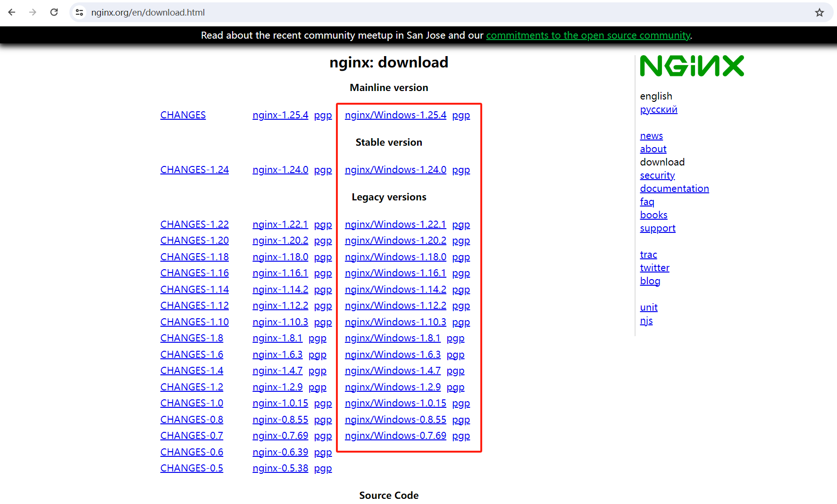Screen dimensions: 837x504
Task: Download nginx/Windows-0.7.69
Action: click(x=395, y=436)
